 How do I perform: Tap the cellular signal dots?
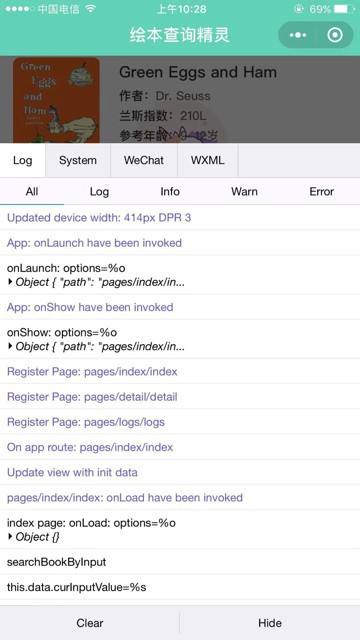[x=20, y=9]
